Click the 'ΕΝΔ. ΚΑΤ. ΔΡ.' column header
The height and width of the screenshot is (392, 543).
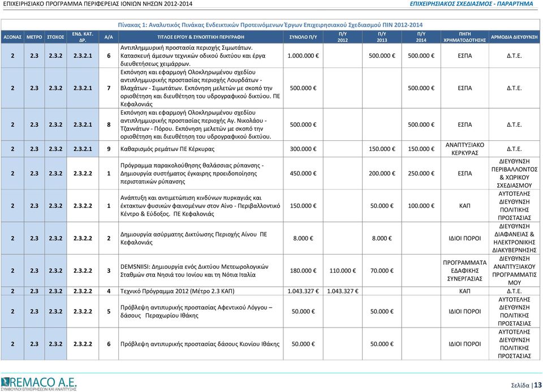83,37
